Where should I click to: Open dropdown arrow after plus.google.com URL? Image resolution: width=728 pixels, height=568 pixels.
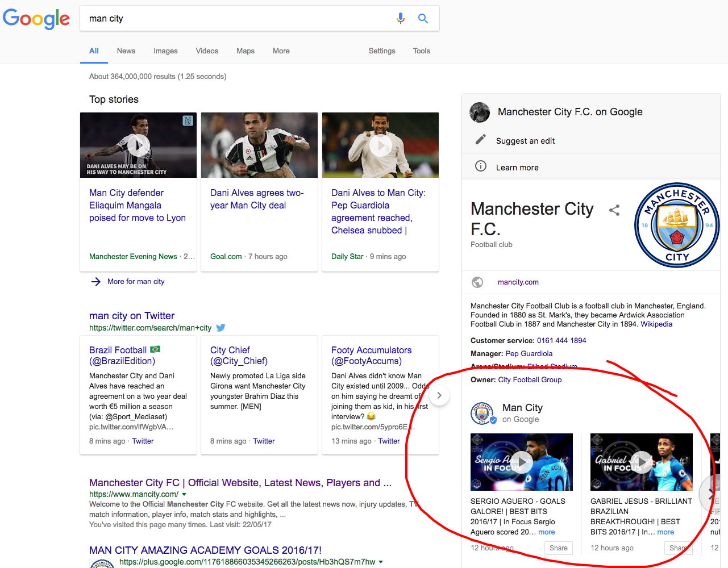[381, 562]
